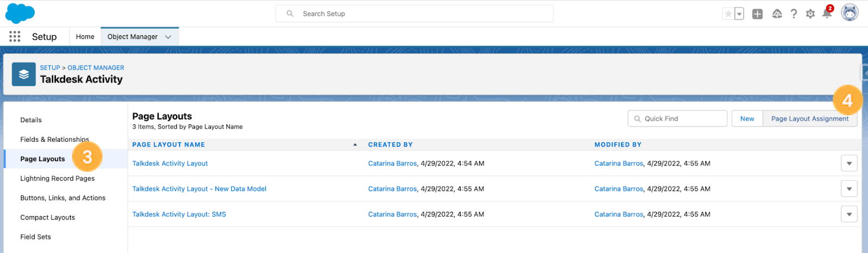Click the search magnifier in Search Setup
The width and height of the screenshot is (868, 253).
click(x=290, y=14)
